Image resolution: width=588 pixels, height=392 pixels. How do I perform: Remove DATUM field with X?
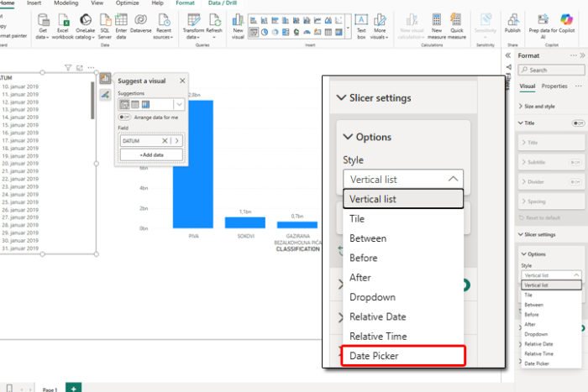pos(165,141)
